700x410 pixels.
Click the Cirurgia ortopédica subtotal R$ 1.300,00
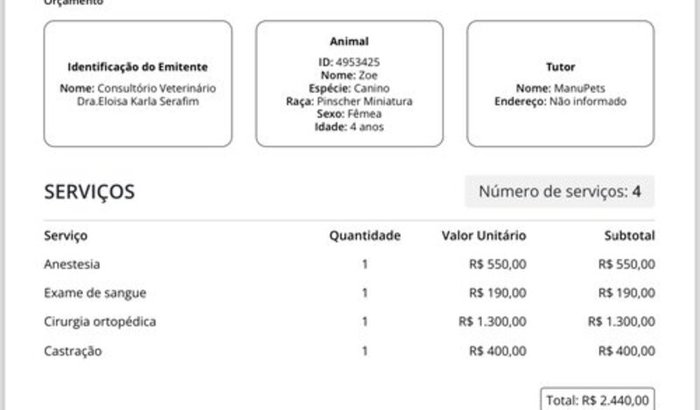(621, 322)
